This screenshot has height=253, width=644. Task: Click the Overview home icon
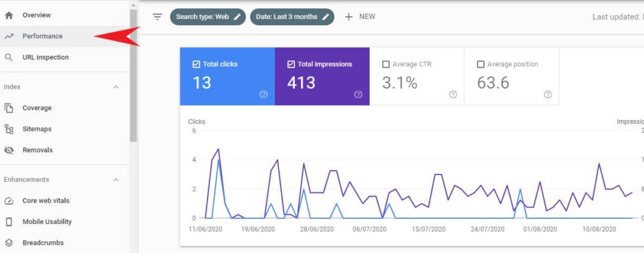(9, 15)
